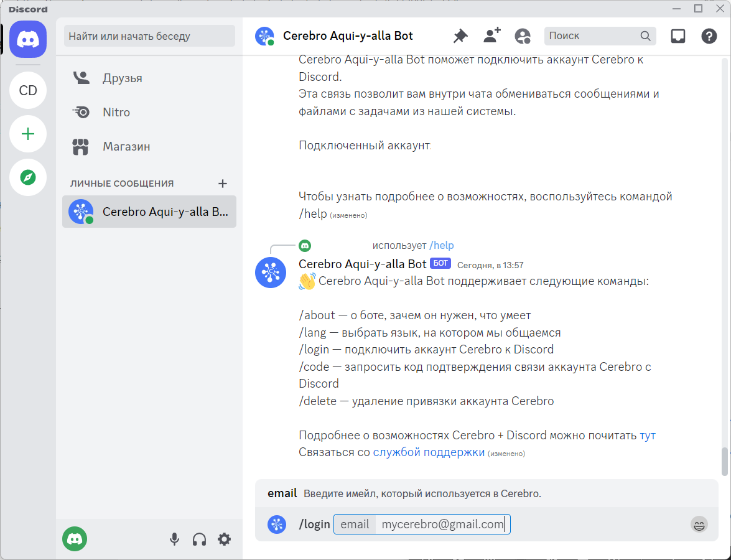Click the chat scrollbar thumb

(x=725, y=462)
